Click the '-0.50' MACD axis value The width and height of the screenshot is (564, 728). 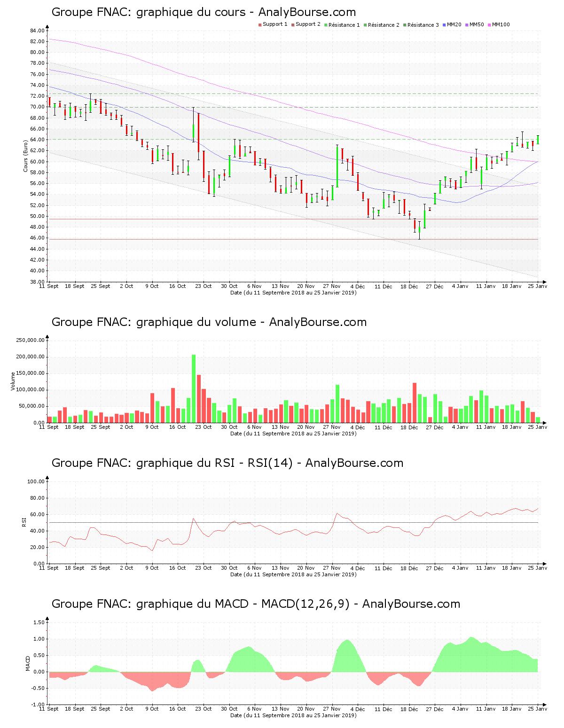(x=38, y=688)
